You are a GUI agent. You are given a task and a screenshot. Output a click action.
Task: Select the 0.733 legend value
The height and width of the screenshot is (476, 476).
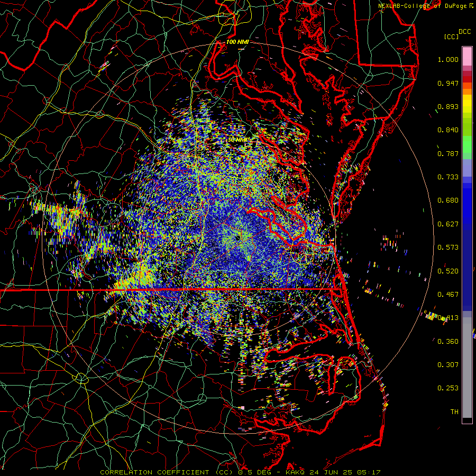pos(448,177)
